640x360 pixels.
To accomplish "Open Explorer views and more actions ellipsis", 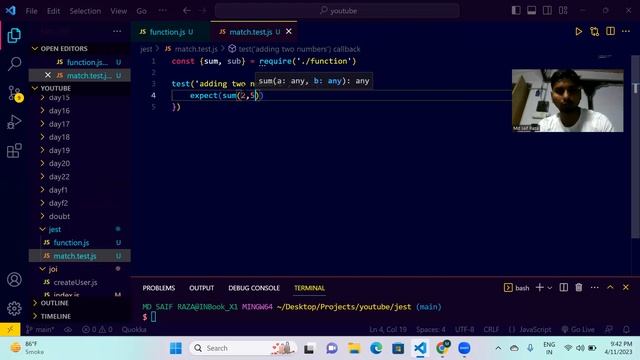I will pyautogui.click(x=117, y=31).
